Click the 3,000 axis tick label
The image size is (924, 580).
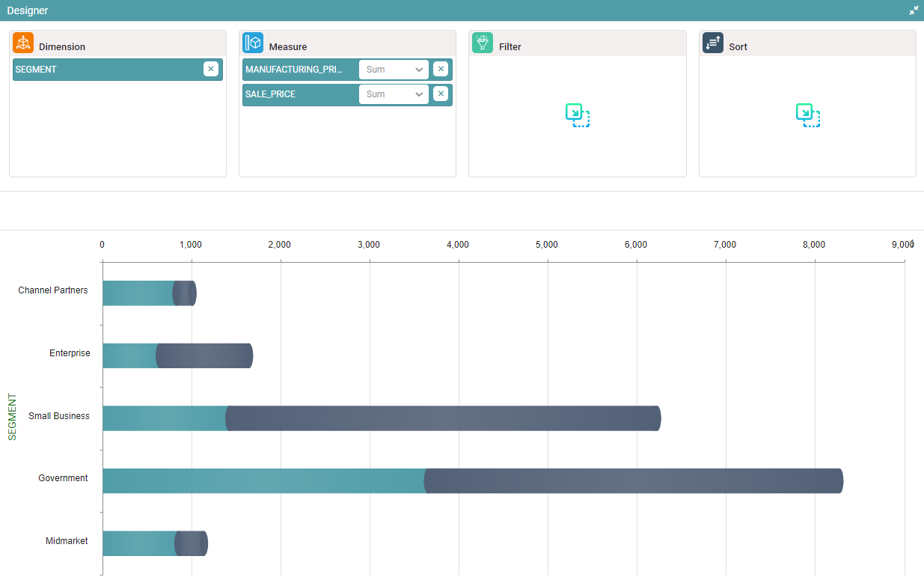tap(369, 245)
